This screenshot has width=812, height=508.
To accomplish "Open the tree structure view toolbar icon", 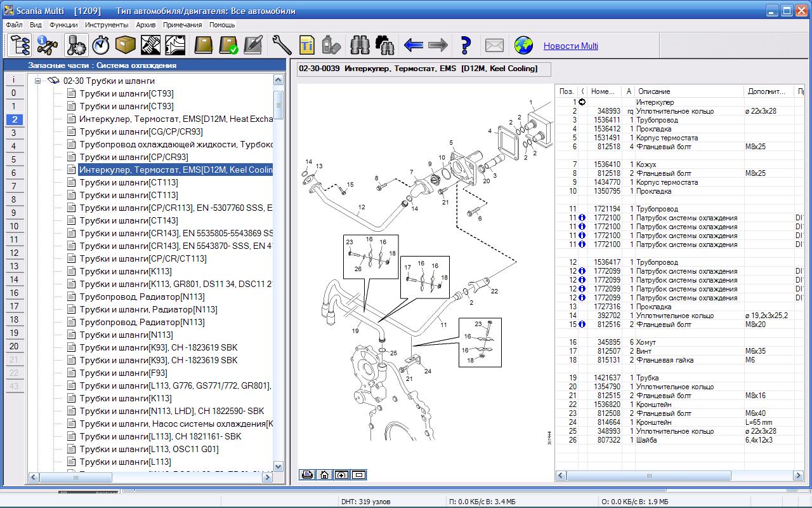I will point(20,45).
